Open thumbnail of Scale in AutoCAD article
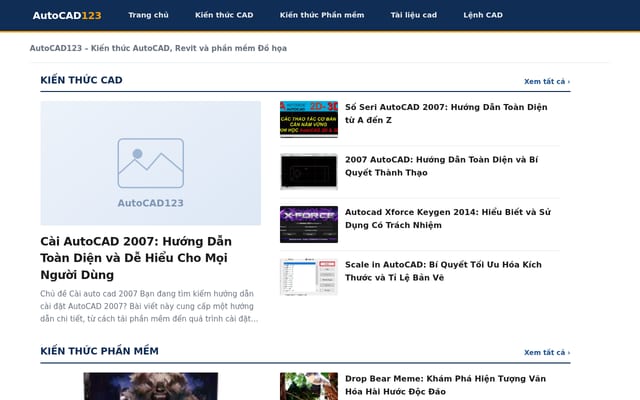Image resolution: width=640 pixels, height=400 pixels. click(309, 277)
